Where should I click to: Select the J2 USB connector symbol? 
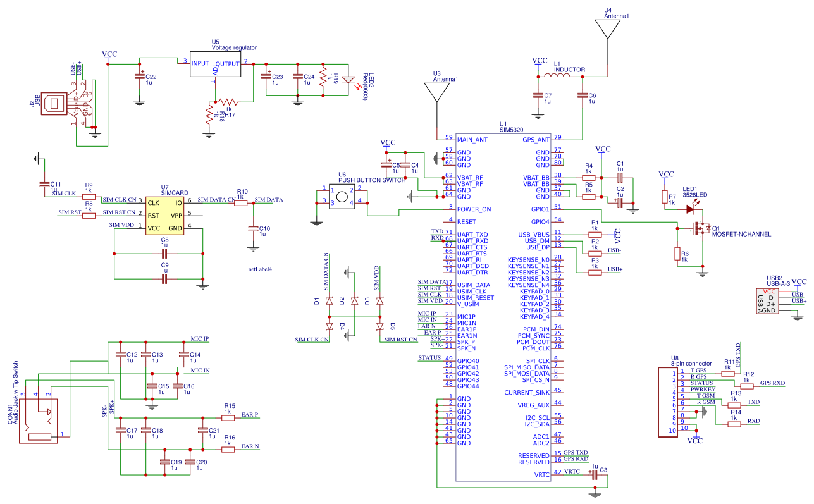[x=54, y=102]
